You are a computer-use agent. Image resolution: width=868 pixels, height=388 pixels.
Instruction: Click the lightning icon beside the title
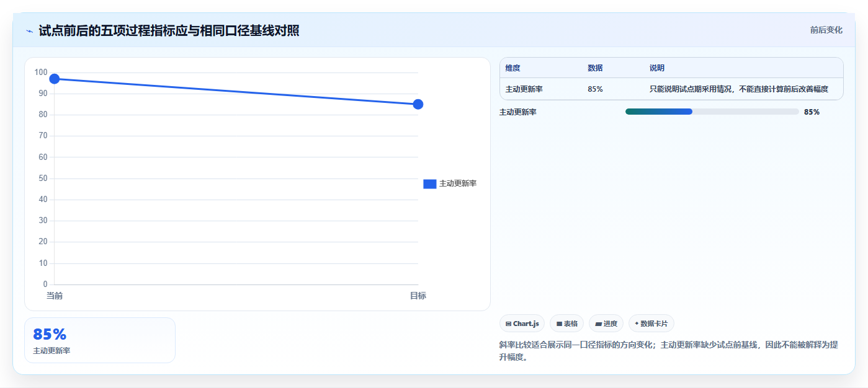click(x=30, y=30)
